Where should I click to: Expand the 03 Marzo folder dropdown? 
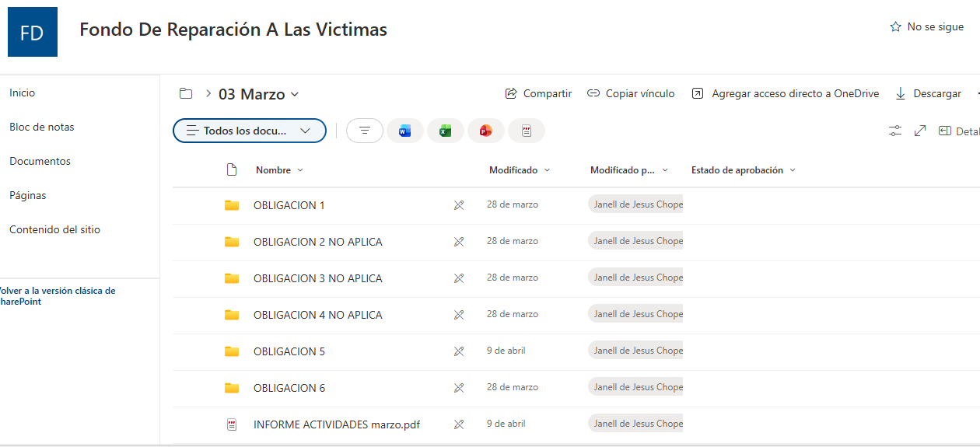(295, 95)
